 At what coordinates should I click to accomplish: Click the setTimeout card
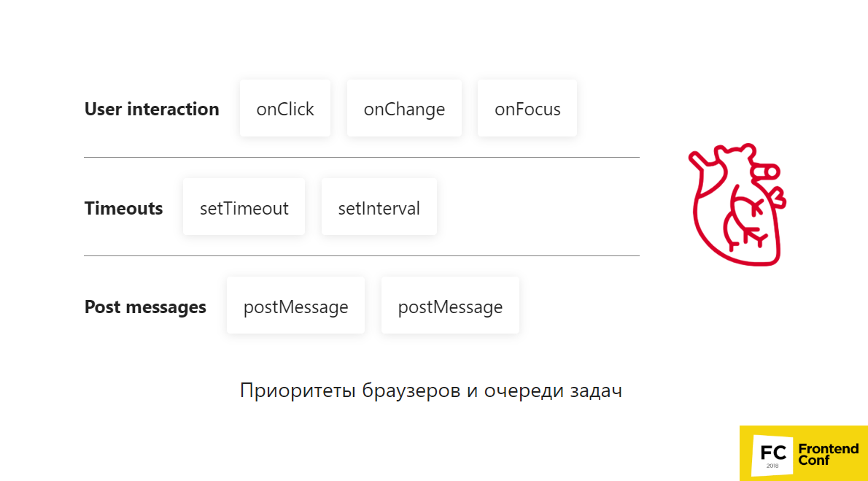pyautogui.click(x=244, y=208)
